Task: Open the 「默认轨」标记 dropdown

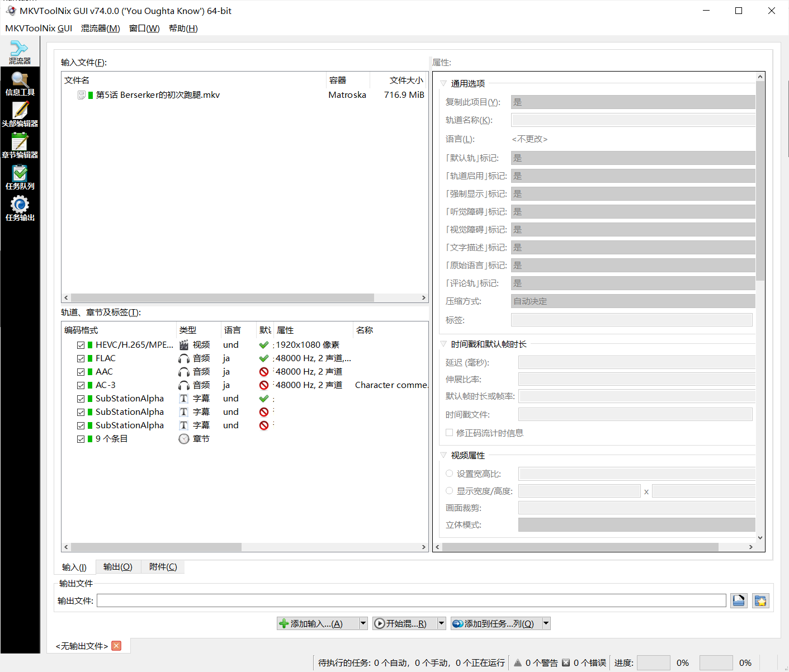Action: pos(633,158)
